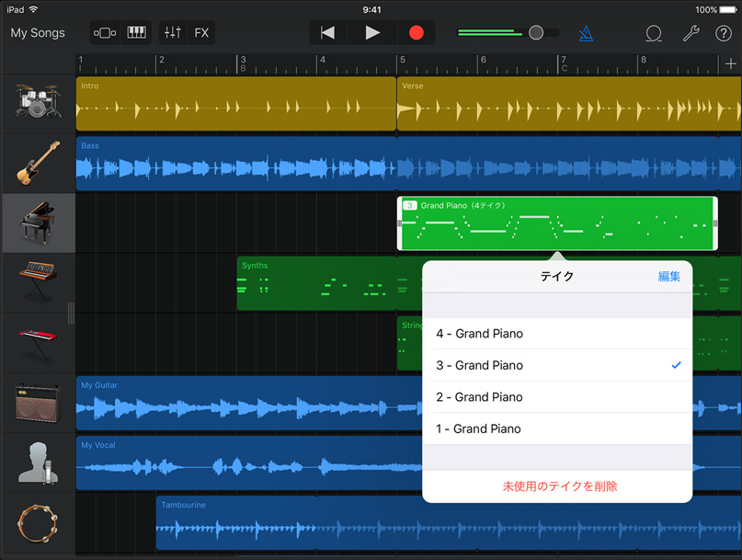Choose take 1 - Grand Piano
The height and width of the screenshot is (560, 742).
pyautogui.click(x=557, y=429)
